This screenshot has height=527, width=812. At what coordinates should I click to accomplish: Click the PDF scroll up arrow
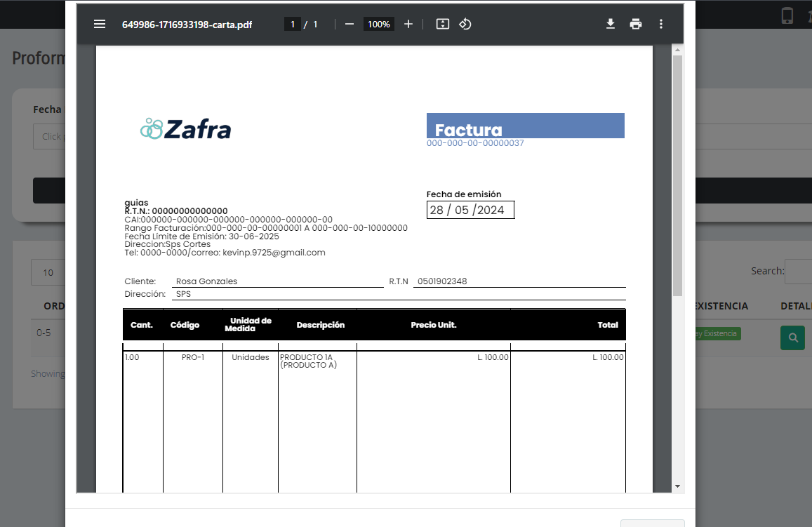point(677,51)
